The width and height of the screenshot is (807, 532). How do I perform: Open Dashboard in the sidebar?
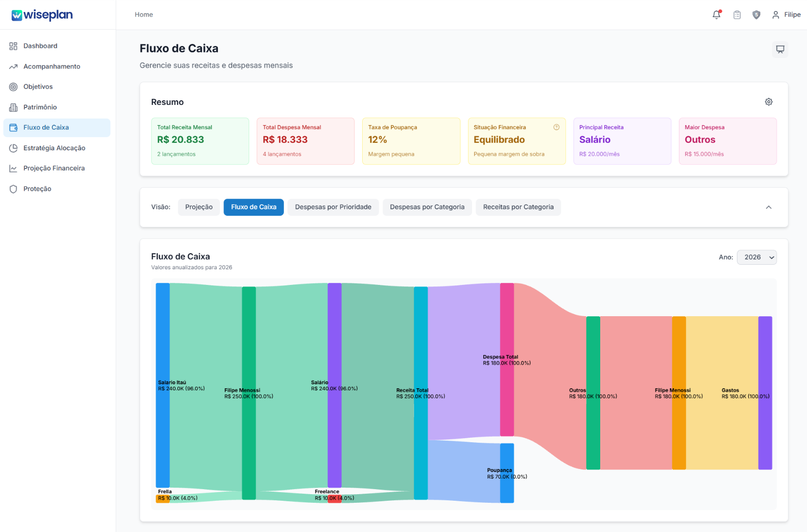coord(57,46)
